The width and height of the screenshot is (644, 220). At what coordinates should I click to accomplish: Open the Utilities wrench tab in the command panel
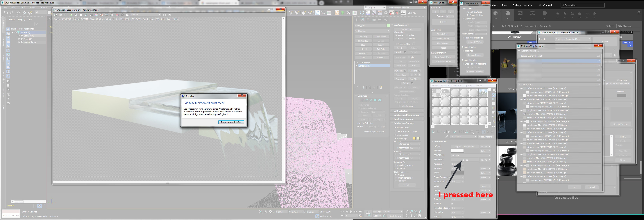(x=386, y=20)
